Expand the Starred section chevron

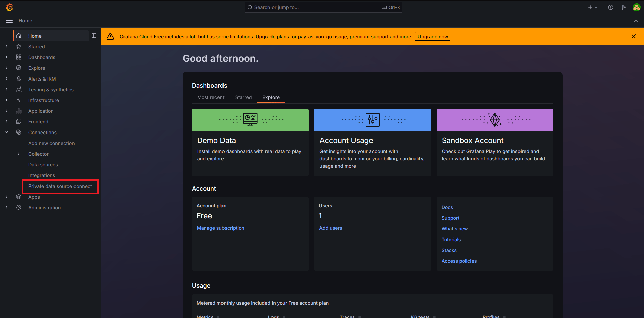pyautogui.click(x=7, y=46)
